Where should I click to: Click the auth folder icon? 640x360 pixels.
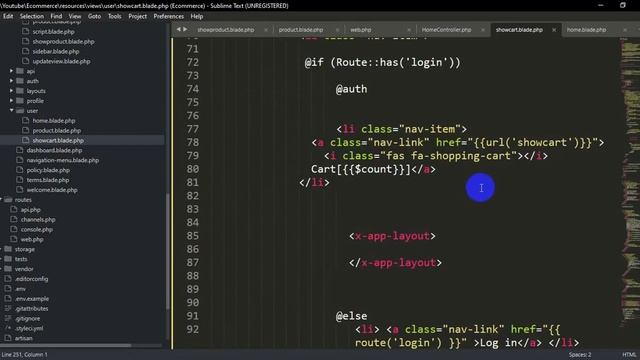(x=20, y=81)
